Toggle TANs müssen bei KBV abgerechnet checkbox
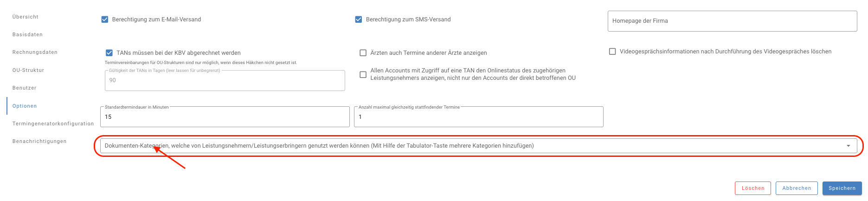868x201 pixels. tap(109, 53)
